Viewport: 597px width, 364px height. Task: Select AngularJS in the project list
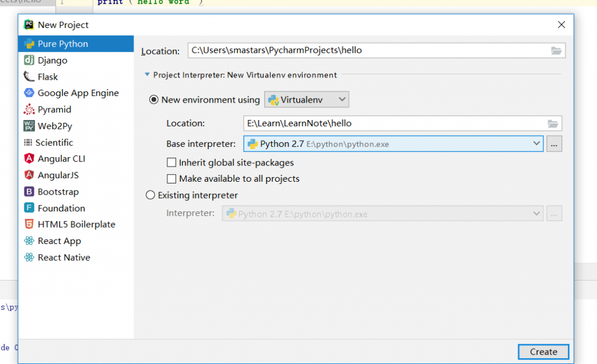pyautogui.click(x=76, y=175)
